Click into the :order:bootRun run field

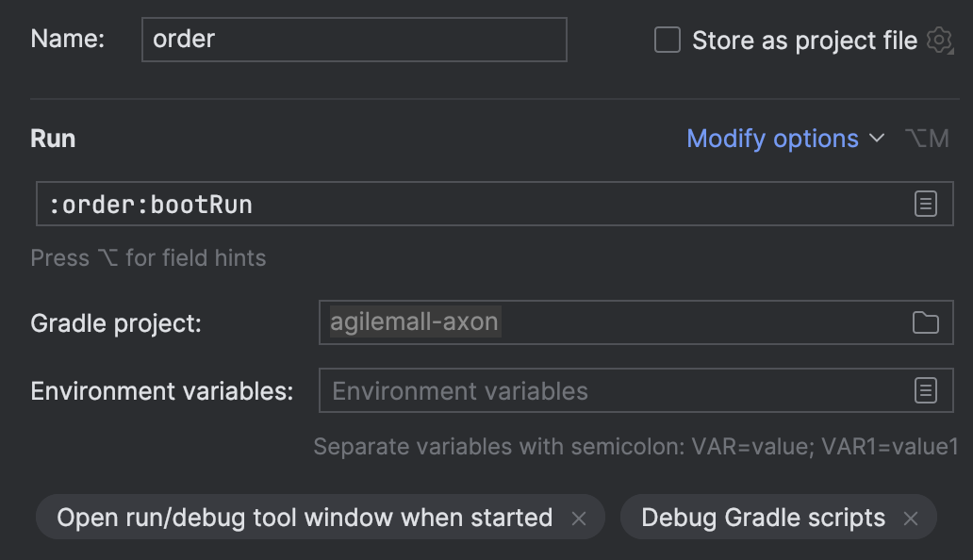tap(471, 204)
